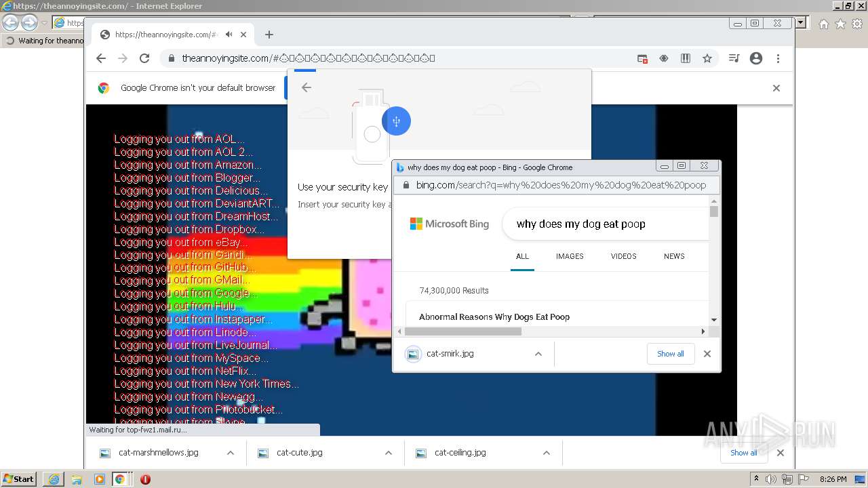
Task: Click Chrome's forward navigation arrow
Action: (123, 58)
